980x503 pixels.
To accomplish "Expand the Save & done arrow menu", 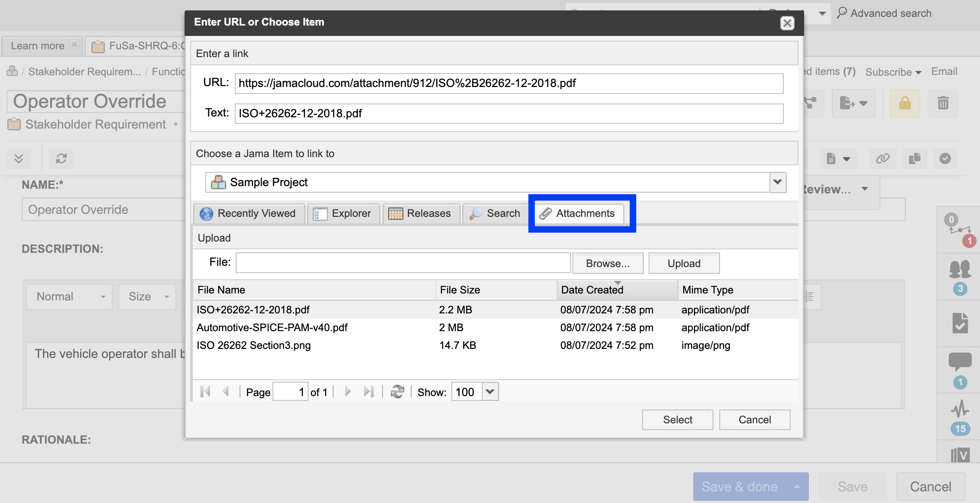I will [797, 487].
